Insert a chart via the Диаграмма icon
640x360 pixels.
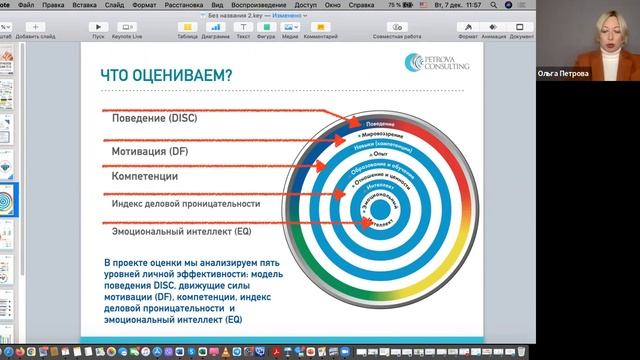(216, 27)
